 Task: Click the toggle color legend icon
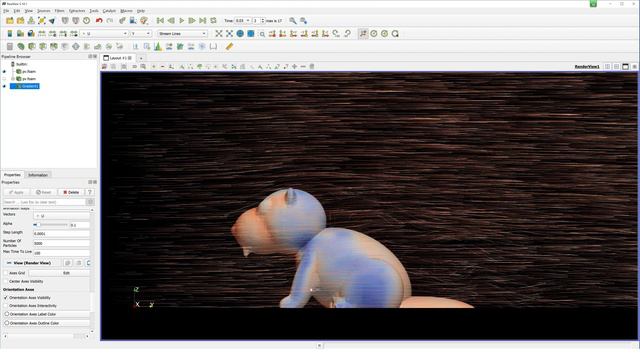click(x=10, y=33)
